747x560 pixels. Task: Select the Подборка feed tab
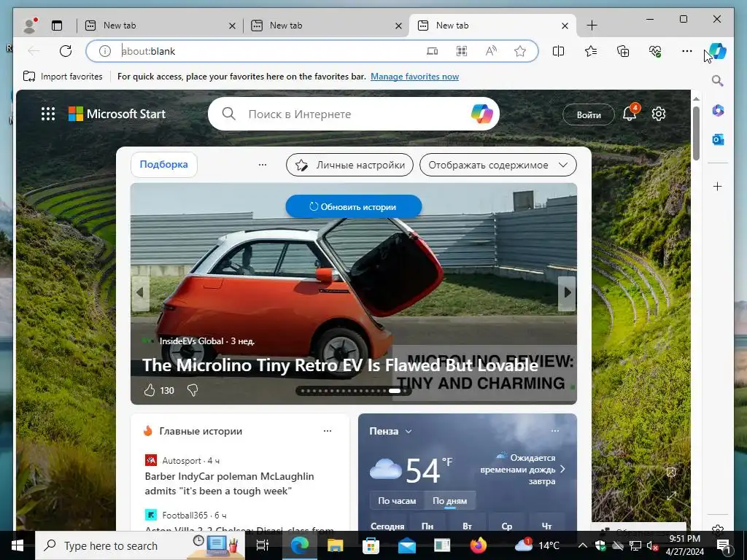[164, 164]
